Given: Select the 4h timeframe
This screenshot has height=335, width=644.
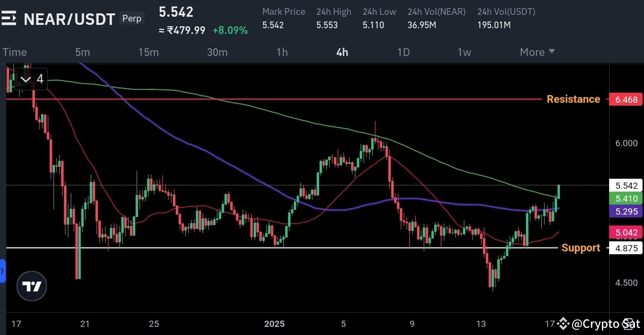Looking at the screenshot, I should pos(342,52).
